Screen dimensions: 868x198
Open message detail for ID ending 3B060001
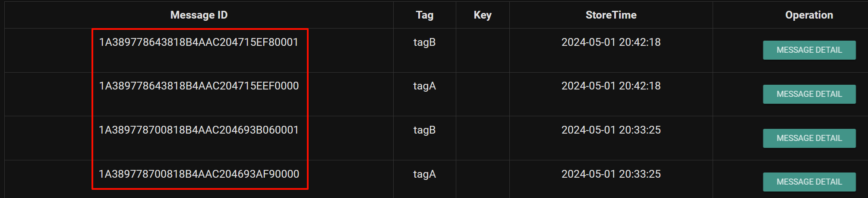809,138
